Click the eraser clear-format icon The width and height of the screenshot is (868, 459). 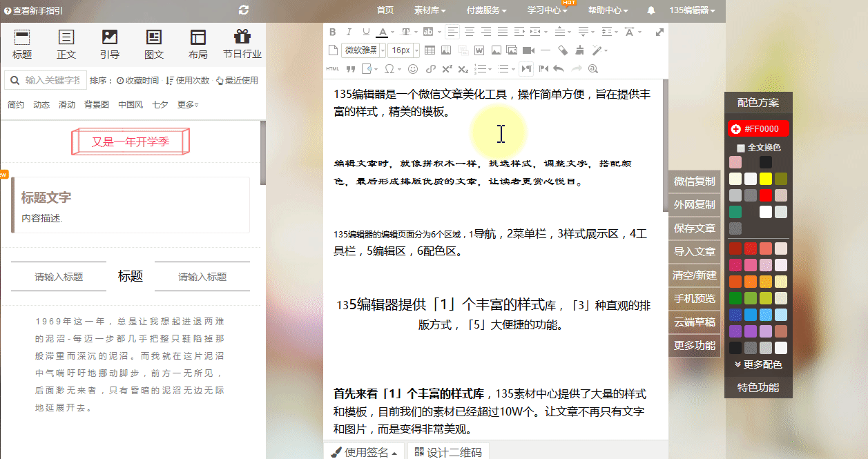pos(562,50)
